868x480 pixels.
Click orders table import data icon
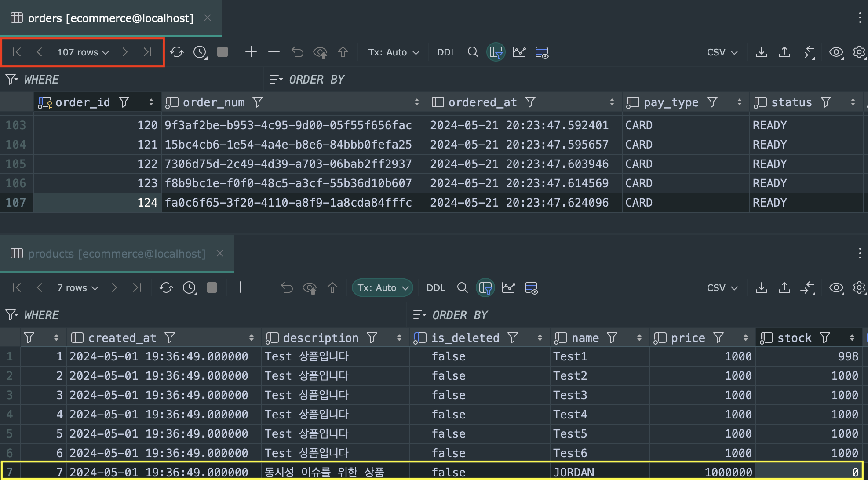(x=784, y=52)
